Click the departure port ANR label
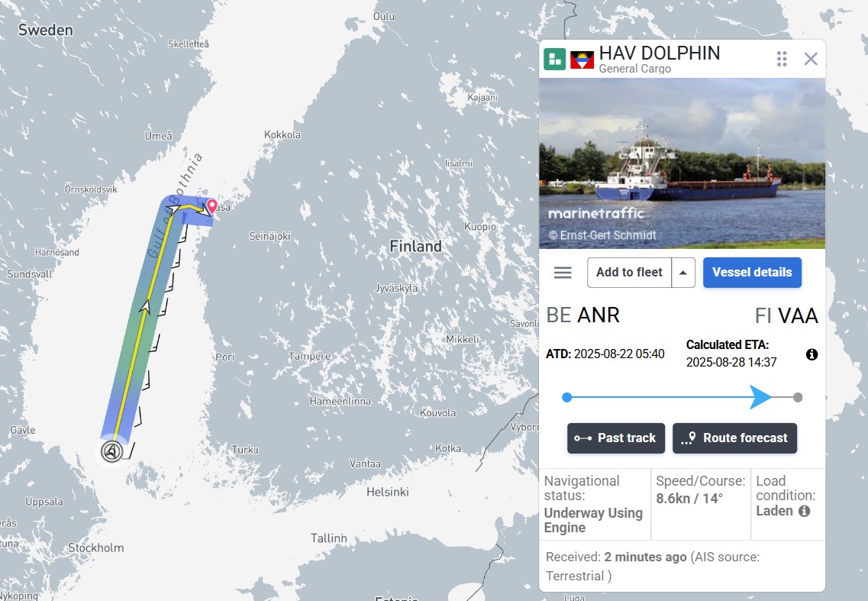 [598, 315]
